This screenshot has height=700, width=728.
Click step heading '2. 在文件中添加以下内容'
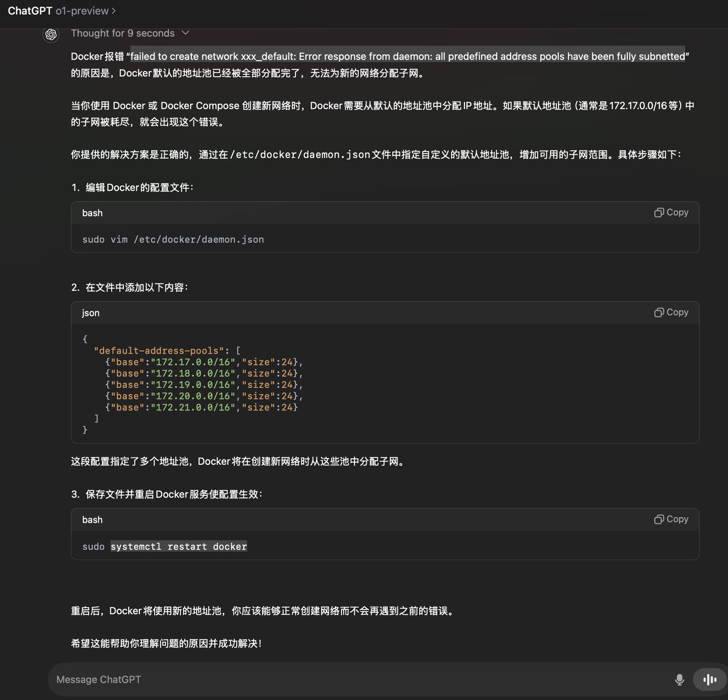[x=130, y=287]
